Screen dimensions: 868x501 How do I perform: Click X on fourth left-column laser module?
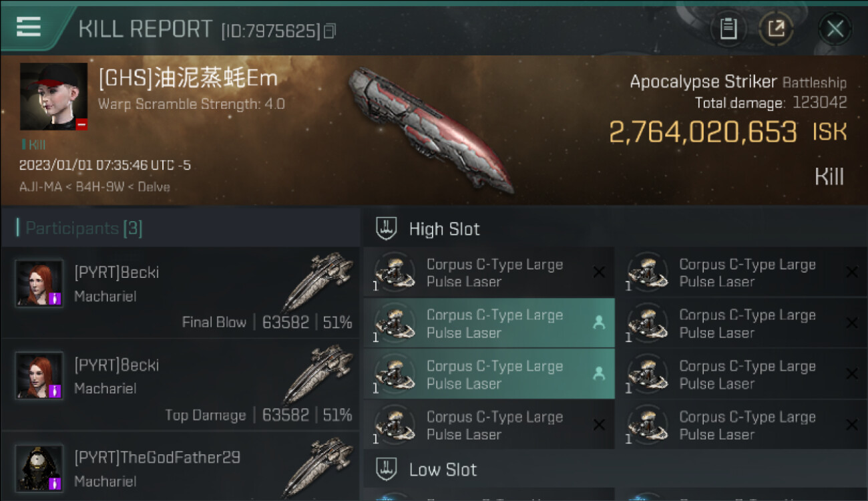click(x=599, y=425)
